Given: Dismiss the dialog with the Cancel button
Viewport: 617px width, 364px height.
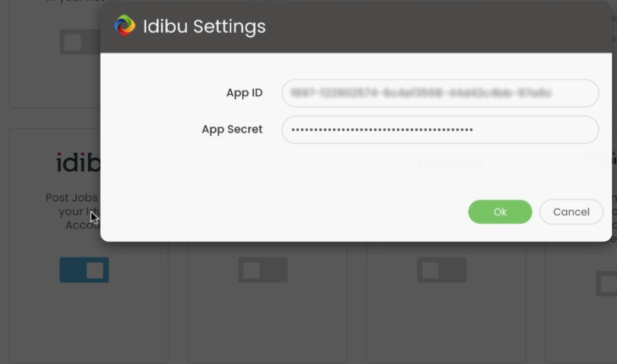Looking at the screenshot, I should click(x=571, y=212).
